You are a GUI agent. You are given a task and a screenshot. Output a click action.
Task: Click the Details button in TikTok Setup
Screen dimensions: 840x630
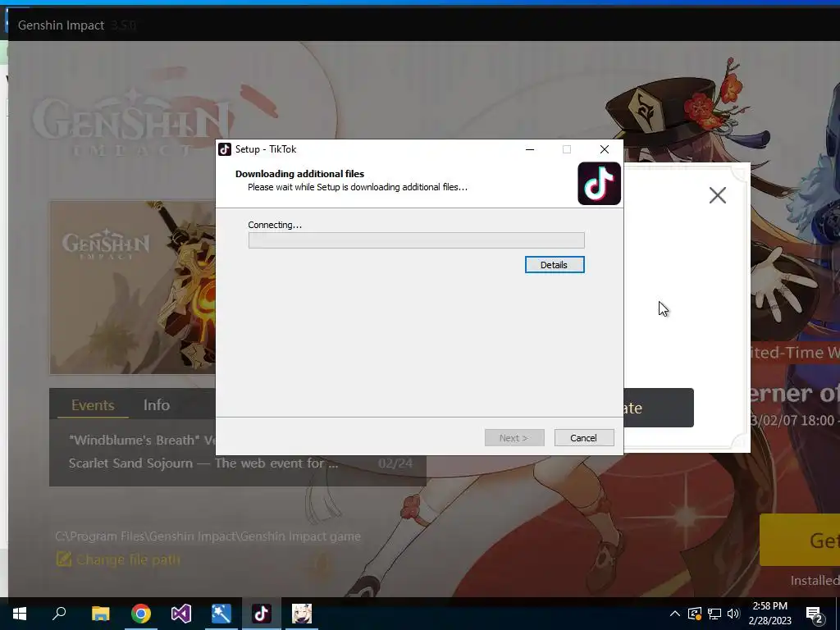tap(555, 265)
